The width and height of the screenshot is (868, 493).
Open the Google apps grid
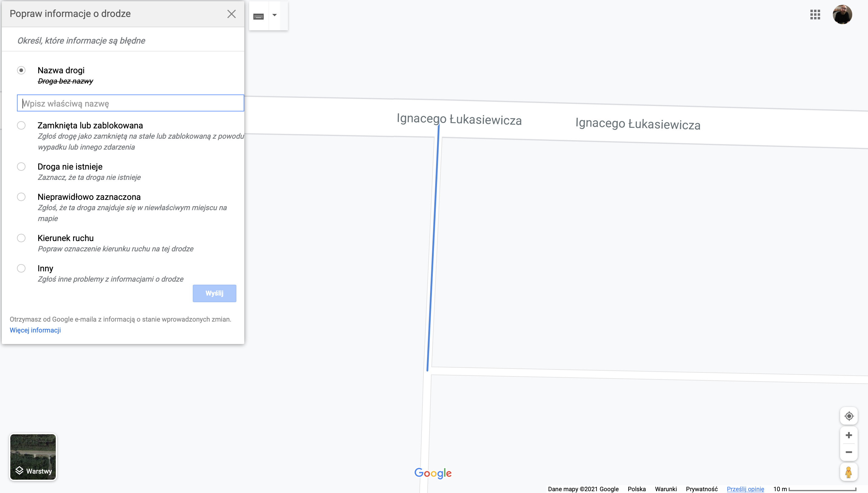tap(815, 15)
